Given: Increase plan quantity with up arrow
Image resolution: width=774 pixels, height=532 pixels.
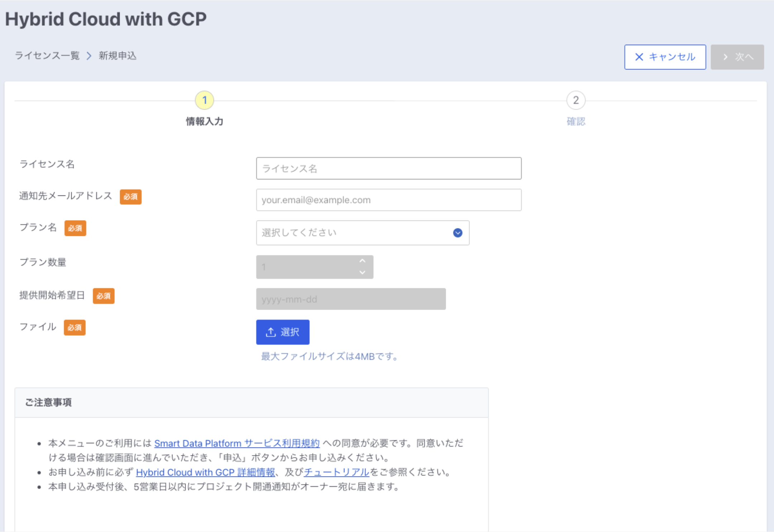Looking at the screenshot, I should pyautogui.click(x=362, y=261).
